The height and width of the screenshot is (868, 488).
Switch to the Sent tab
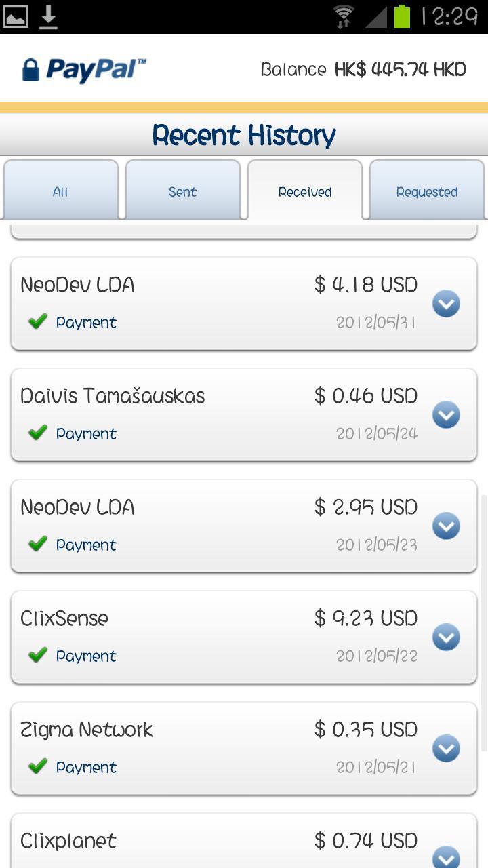tap(182, 191)
